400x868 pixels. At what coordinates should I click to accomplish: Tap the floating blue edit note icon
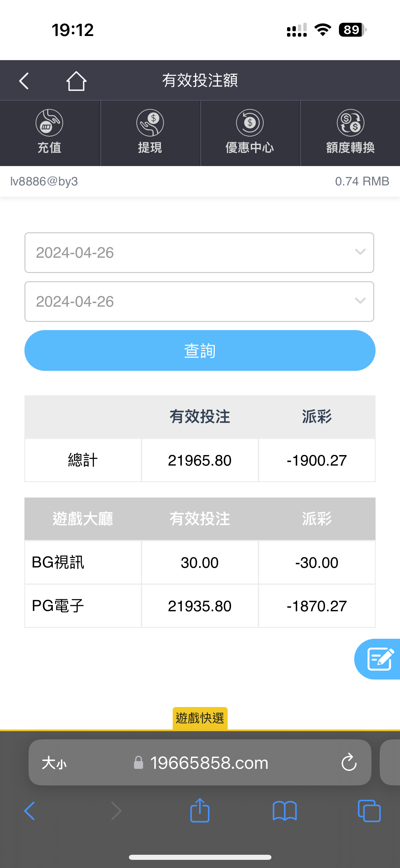pos(380,659)
